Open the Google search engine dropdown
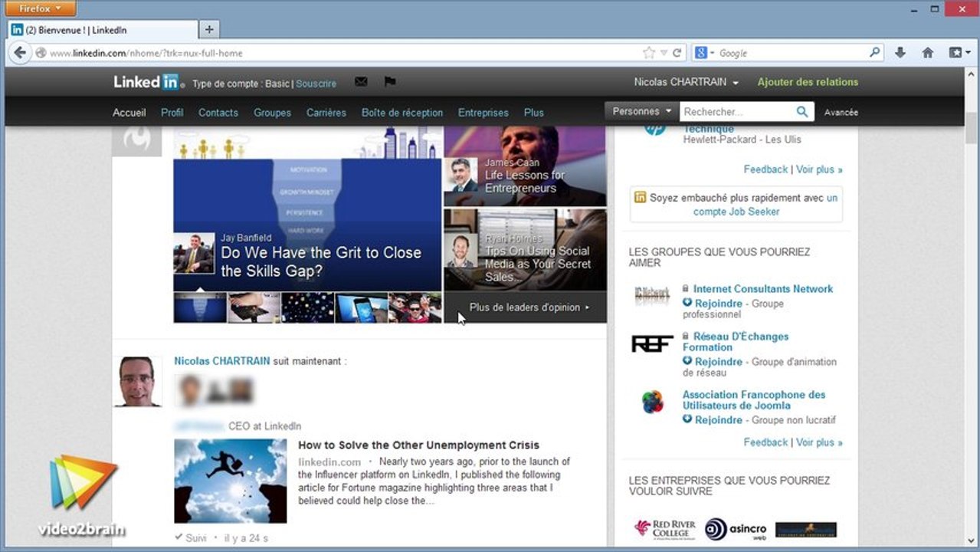Viewport: 980px width, 552px height. [704, 53]
